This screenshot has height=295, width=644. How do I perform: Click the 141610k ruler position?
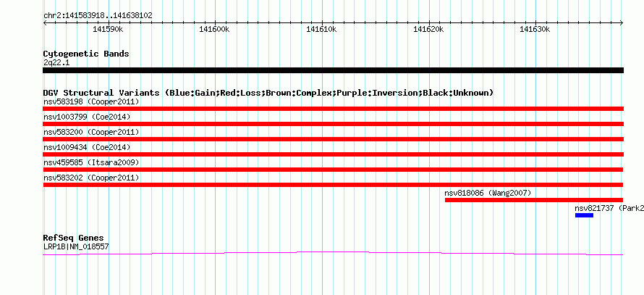pyautogui.click(x=322, y=29)
